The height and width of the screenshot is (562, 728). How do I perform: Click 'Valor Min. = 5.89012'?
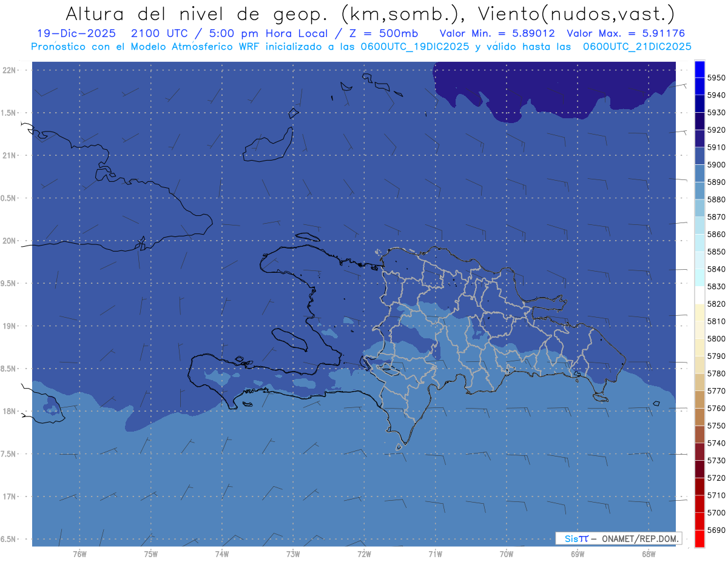coord(497,33)
